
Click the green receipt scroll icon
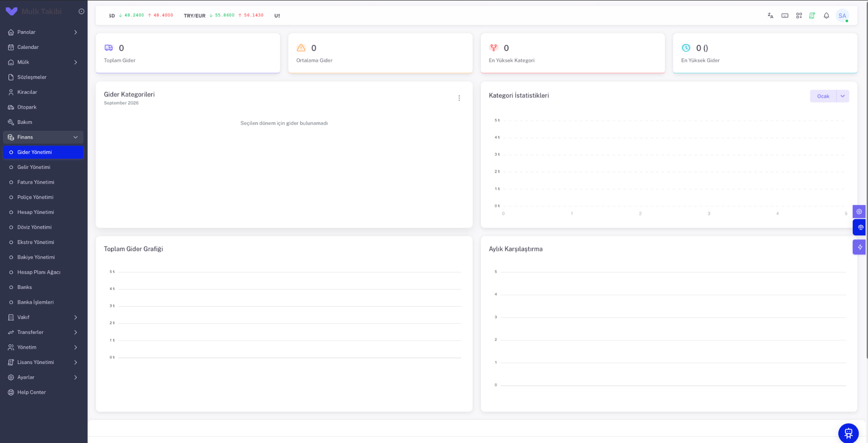click(x=812, y=16)
